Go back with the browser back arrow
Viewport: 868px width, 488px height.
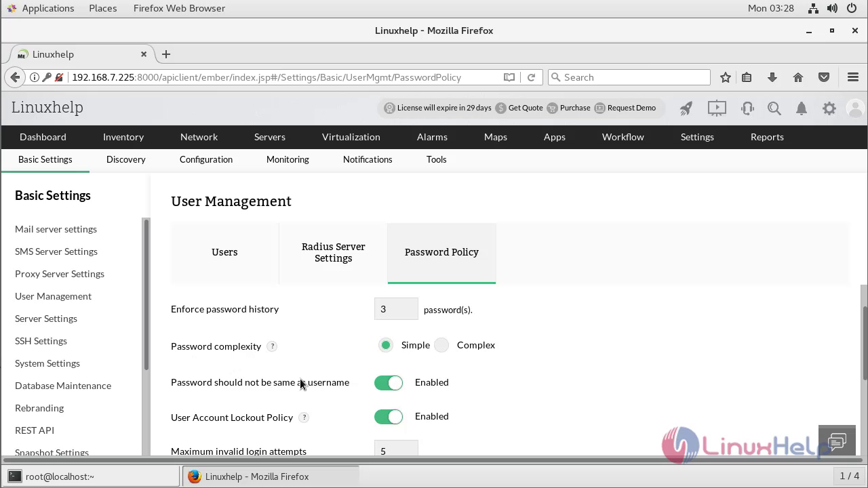[x=15, y=77]
